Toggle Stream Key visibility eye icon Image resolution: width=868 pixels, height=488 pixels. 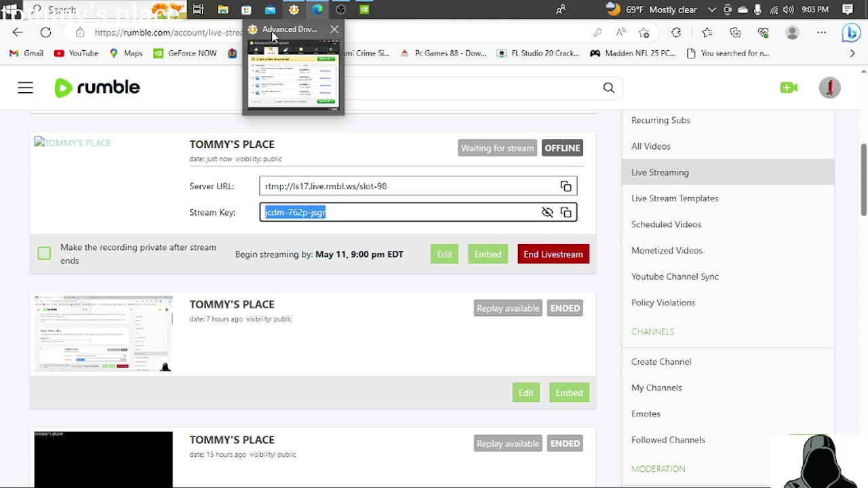(547, 213)
